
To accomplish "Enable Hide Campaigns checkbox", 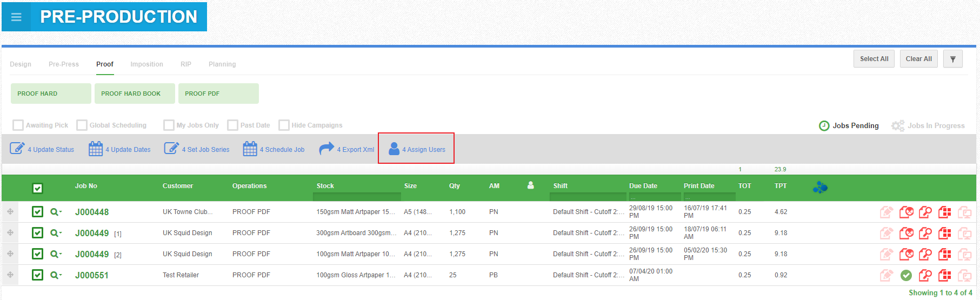I will 284,125.
